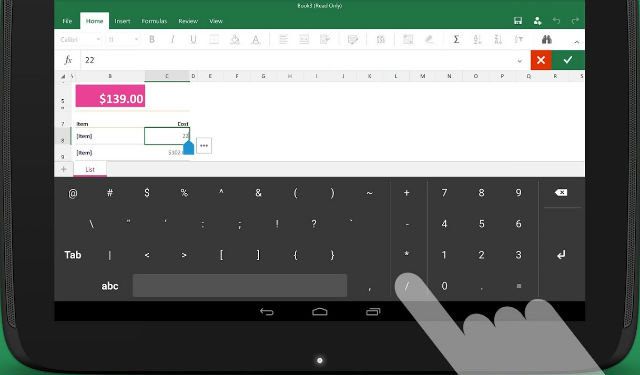
Task: Toggle Underline formatting
Action: click(193, 40)
